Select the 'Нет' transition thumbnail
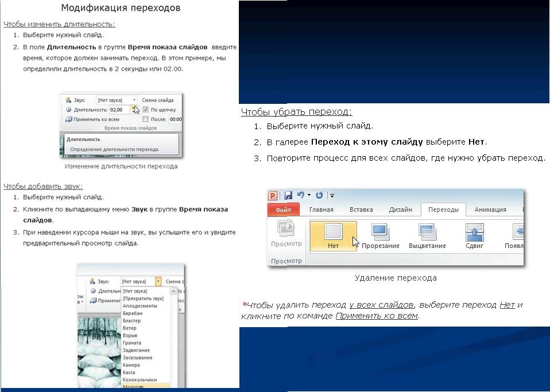The width and height of the screenshot is (550, 392). (x=334, y=235)
